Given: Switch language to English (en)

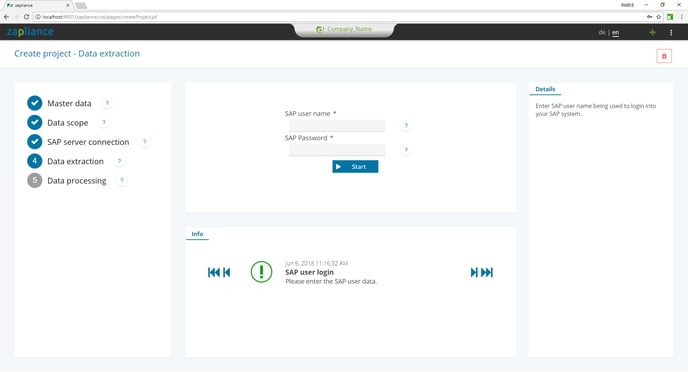Looking at the screenshot, I should [x=616, y=32].
